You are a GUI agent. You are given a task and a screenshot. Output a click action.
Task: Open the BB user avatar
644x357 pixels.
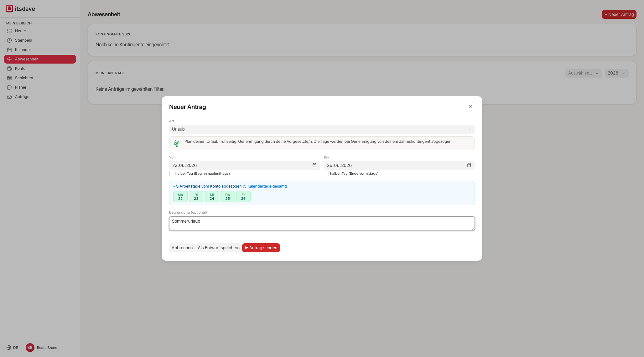pos(30,348)
